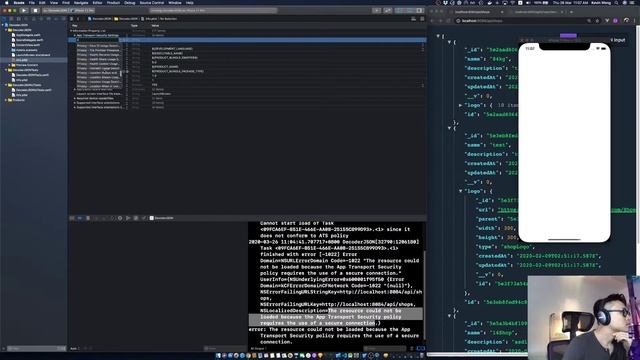Open the Source Control menu
The height and width of the screenshot is (360, 640).
click(152, 2)
